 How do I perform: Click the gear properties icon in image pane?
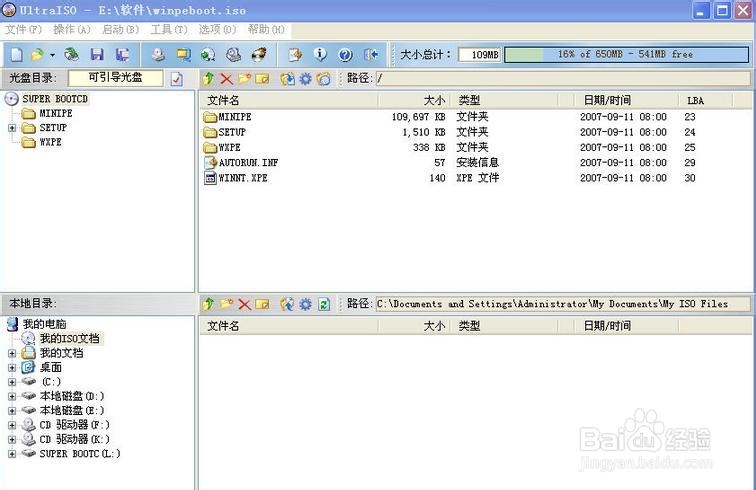(x=305, y=79)
